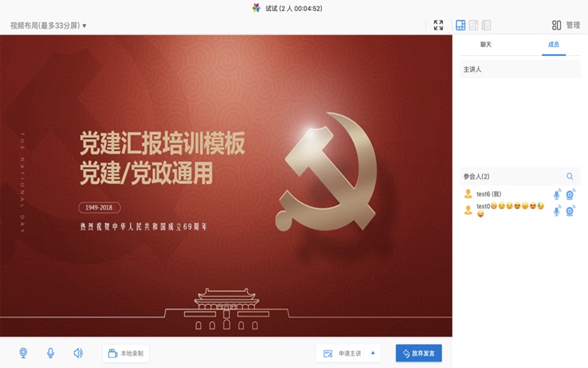
Task: Click test6 avatar icon in participant list
Action: pos(468,194)
